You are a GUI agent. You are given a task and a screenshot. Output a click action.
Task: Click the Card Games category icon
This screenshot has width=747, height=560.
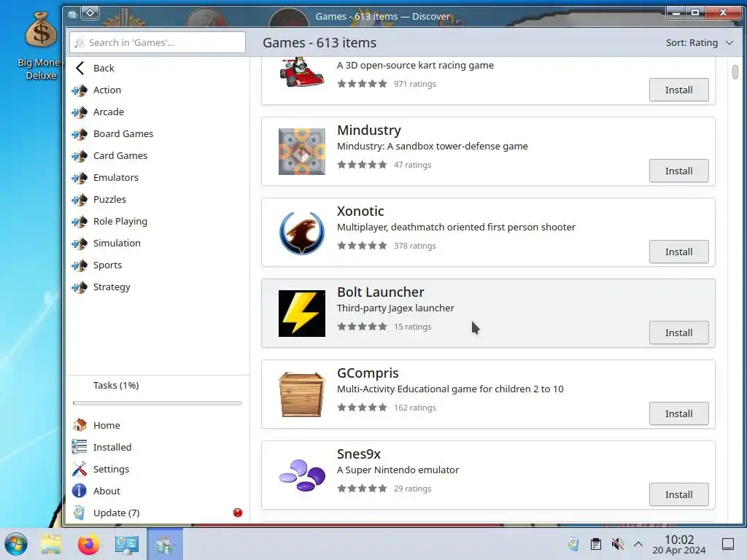pyautogui.click(x=80, y=156)
